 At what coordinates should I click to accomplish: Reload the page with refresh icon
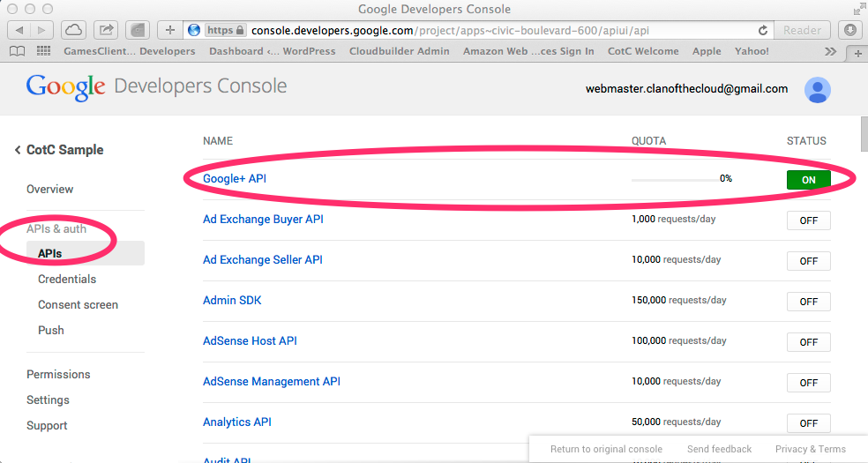pos(763,30)
